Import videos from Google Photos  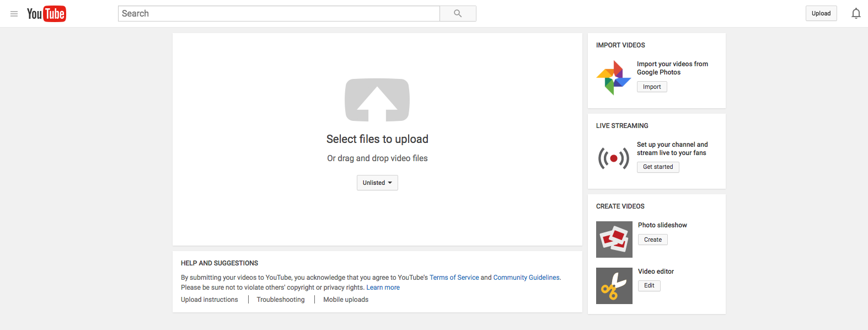click(x=652, y=87)
